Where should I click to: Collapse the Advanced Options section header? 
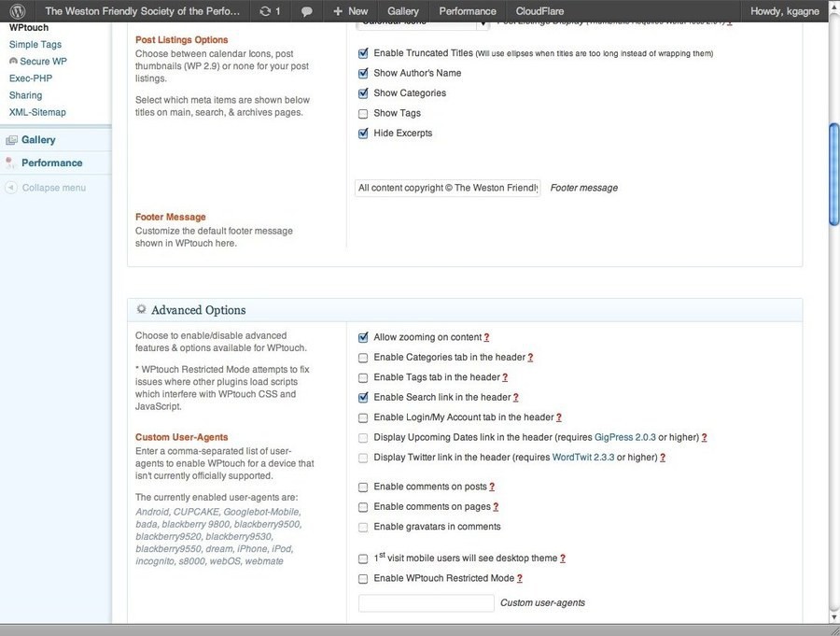click(x=198, y=310)
